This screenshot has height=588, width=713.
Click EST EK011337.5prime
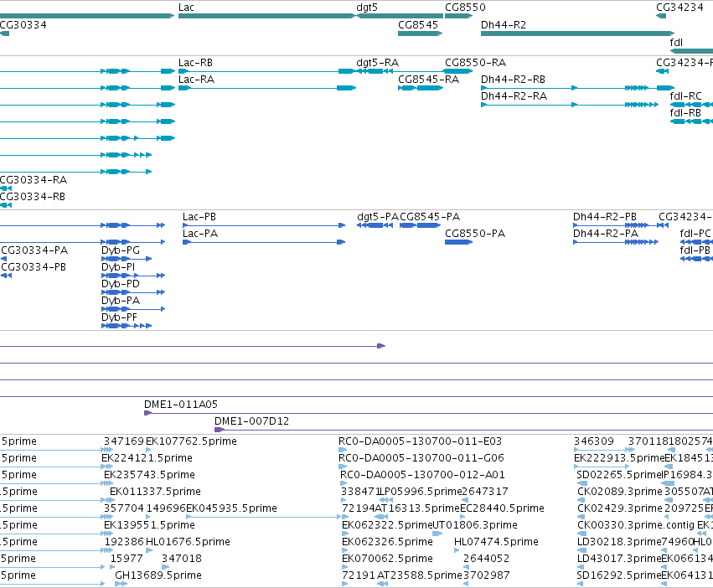pos(155,492)
